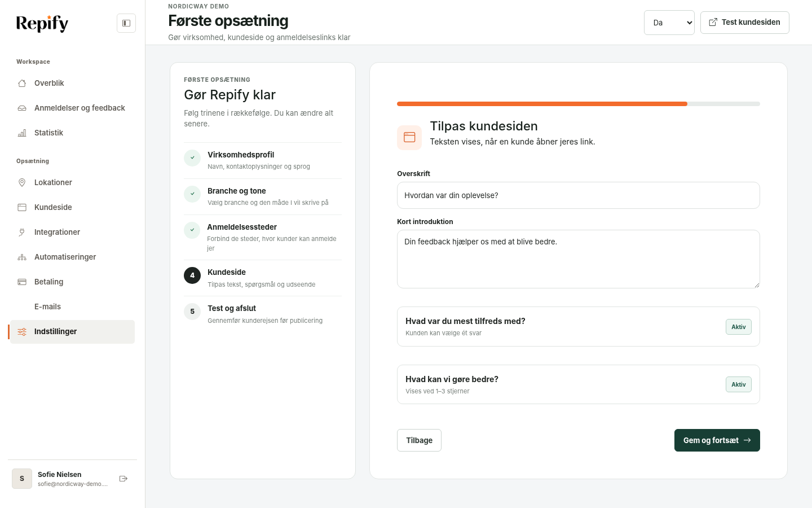This screenshot has height=508, width=812.
Task: Click the Gør Repify klar heading
Action: coord(230,95)
